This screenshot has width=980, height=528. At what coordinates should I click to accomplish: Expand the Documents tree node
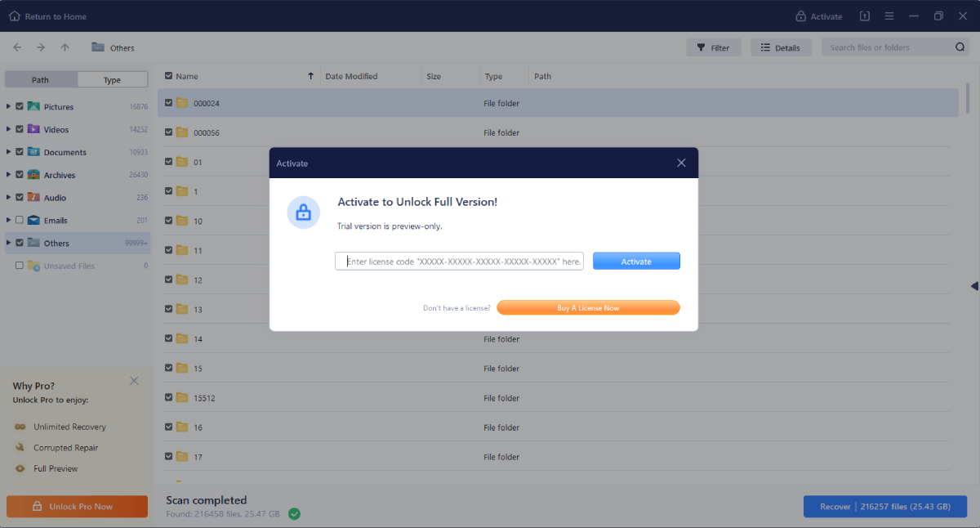[9, 152]
